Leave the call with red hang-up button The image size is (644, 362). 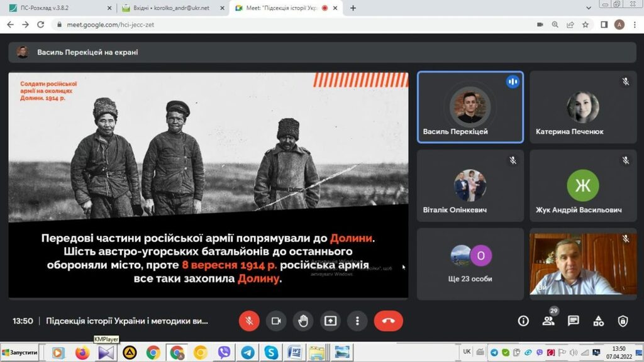(388, 321)
